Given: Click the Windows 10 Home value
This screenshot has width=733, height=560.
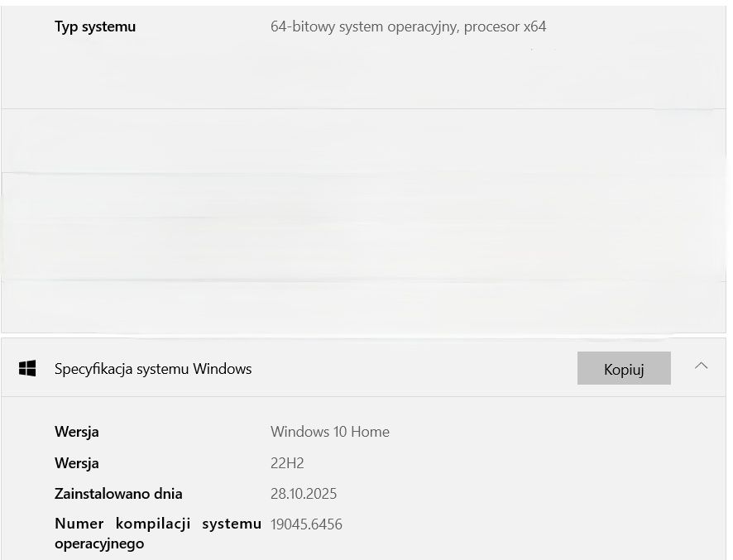Looking at the screenshot, I should [x=329, y=432].
